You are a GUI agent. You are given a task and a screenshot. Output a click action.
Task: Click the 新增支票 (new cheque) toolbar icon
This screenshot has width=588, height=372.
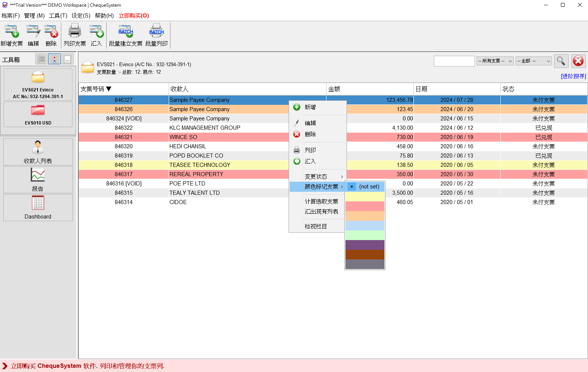[12, 35]
